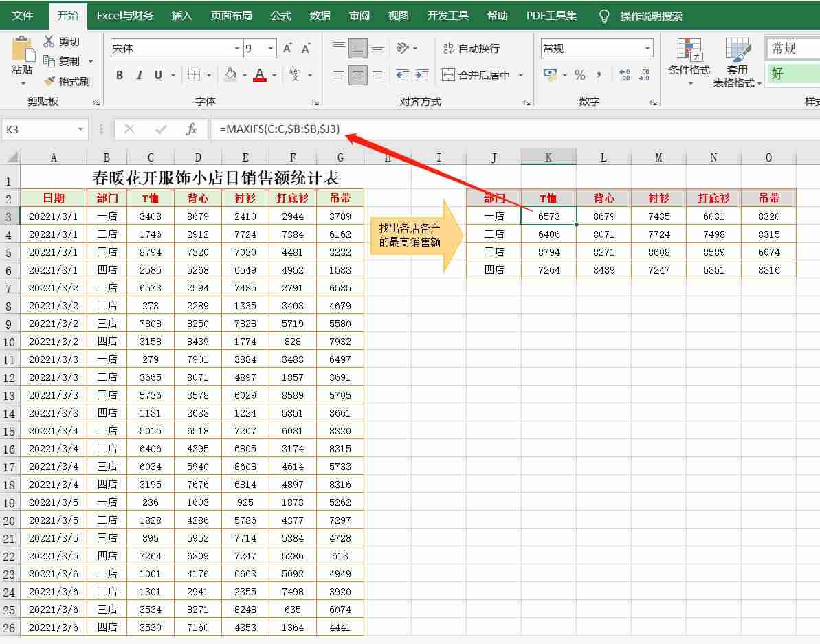
Task: Toggle Bold formatting
Action: 119,76
